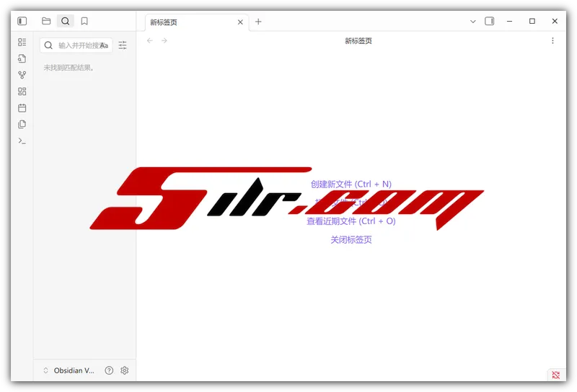Viewport: 577px width, 392px height.
Task: Open more options three-dot menu
Action: [552, 40]
